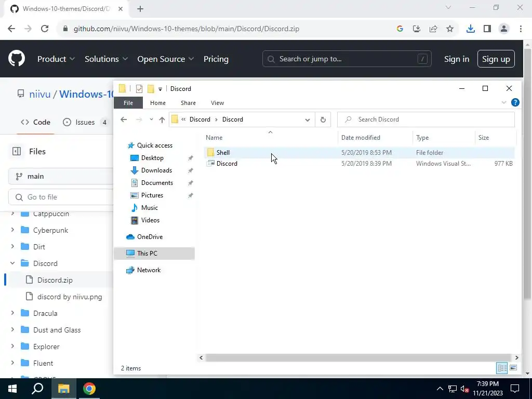The height and width of the screenshot is (399, 532).
Task: Collapse the Discord folder in tree
Action: (x=12, y=263)
